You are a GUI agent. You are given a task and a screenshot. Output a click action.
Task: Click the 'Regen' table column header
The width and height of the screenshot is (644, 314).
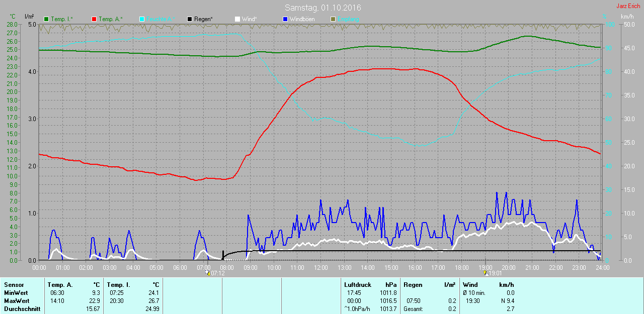[413, 285]
